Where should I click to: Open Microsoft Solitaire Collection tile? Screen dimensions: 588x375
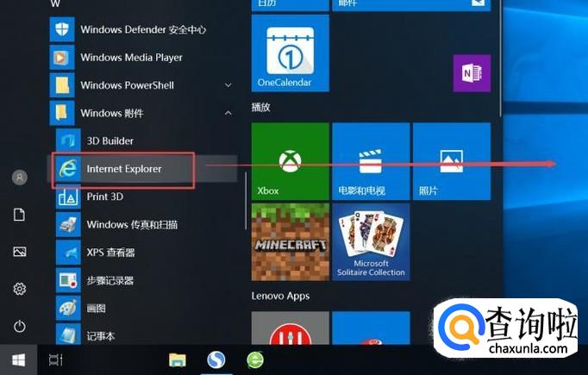coord(371,242)
